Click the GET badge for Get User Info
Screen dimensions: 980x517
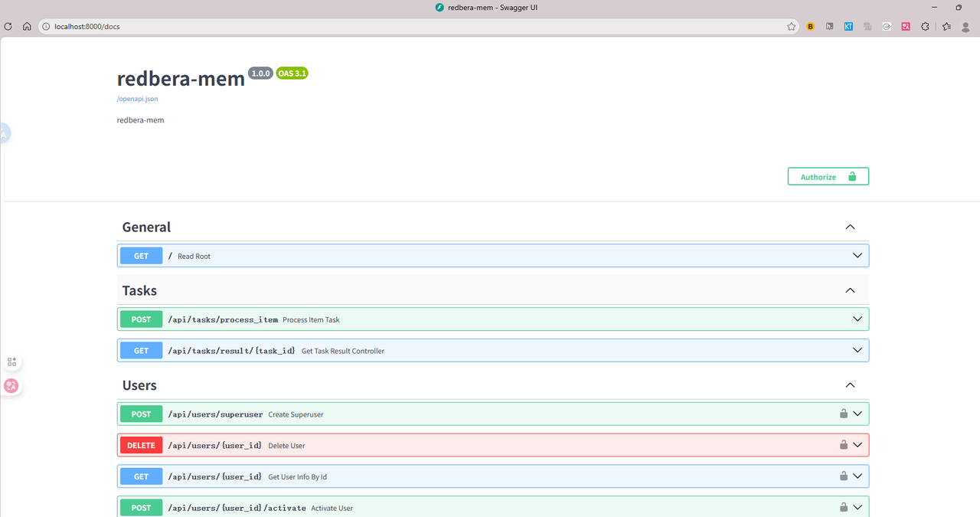[142, 476]
